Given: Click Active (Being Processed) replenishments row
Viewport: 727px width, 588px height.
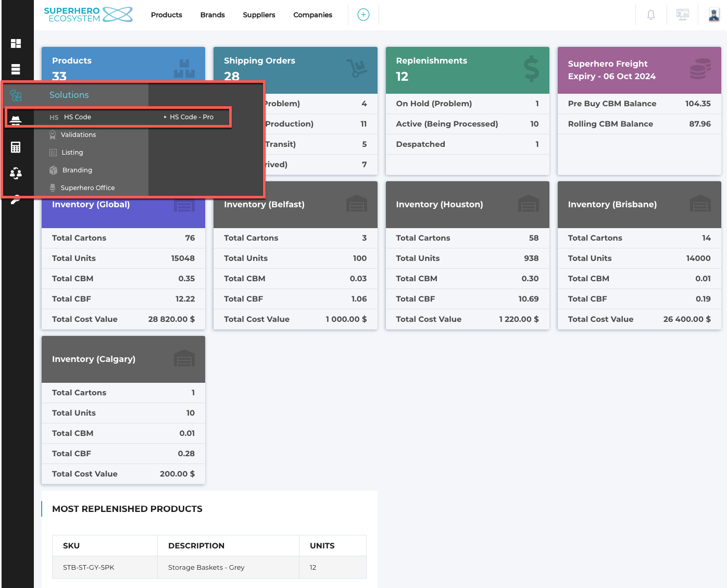Looking at the screenshot, I should pos(467,124).
